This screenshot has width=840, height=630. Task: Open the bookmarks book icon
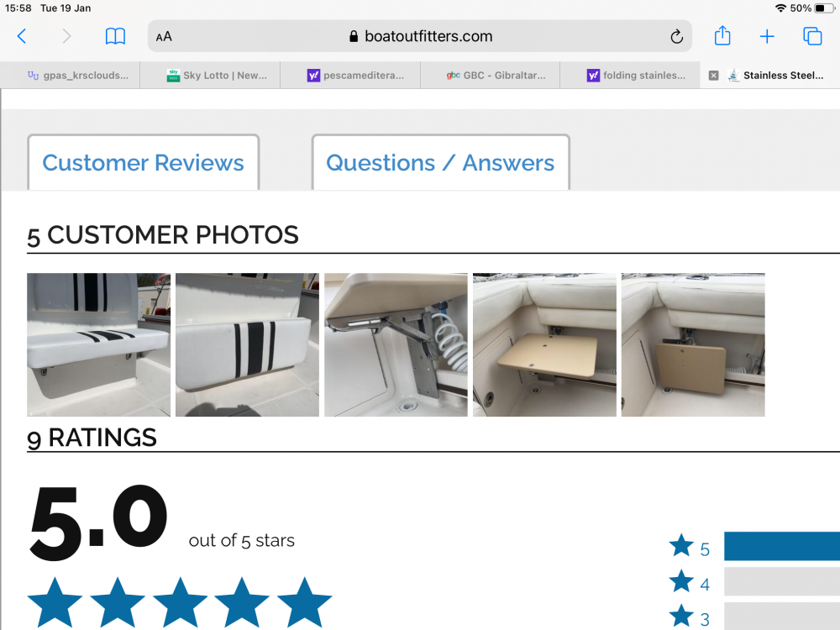click(x=115, y=36)
